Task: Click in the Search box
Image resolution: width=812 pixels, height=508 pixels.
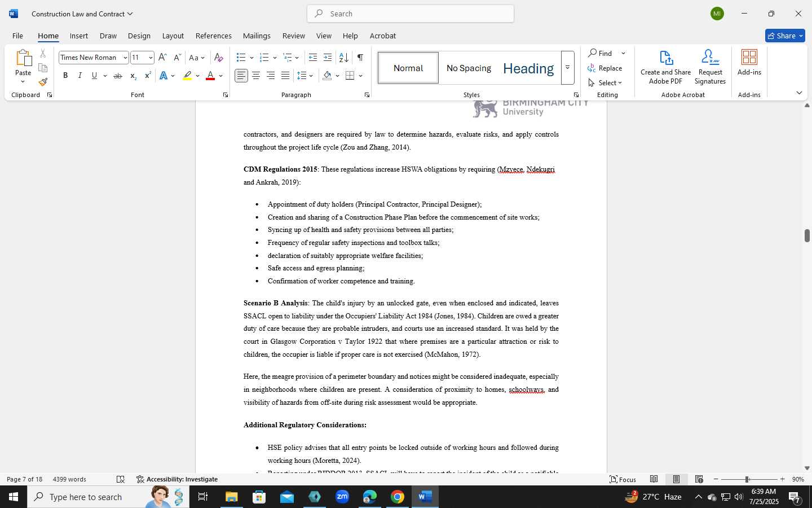Action: pos(411,14)
